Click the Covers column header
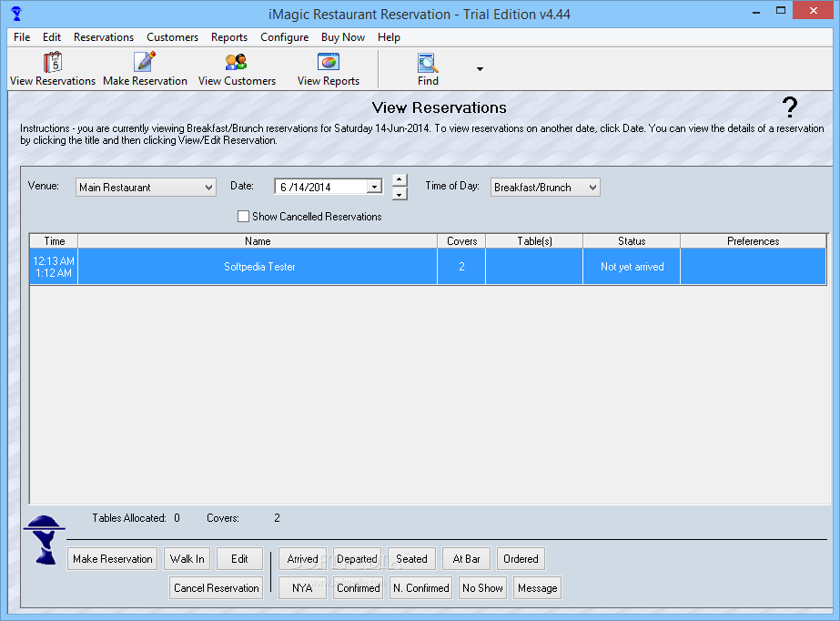 461,241
